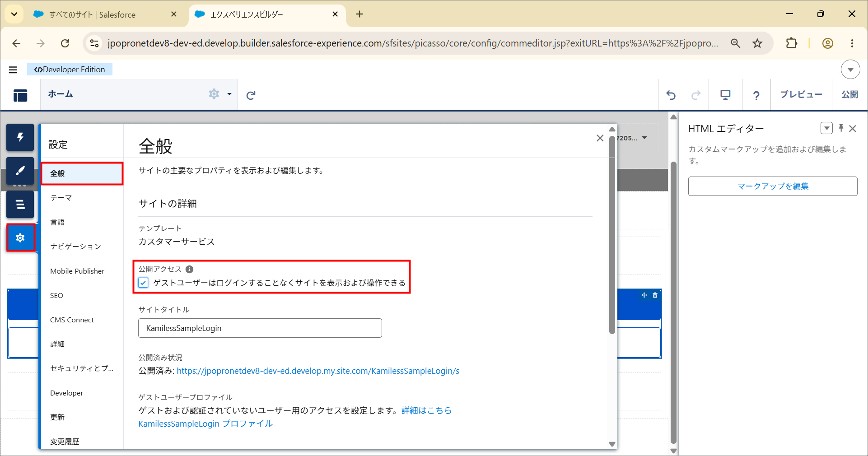Open the desktop view mode icon

point(725,95)
